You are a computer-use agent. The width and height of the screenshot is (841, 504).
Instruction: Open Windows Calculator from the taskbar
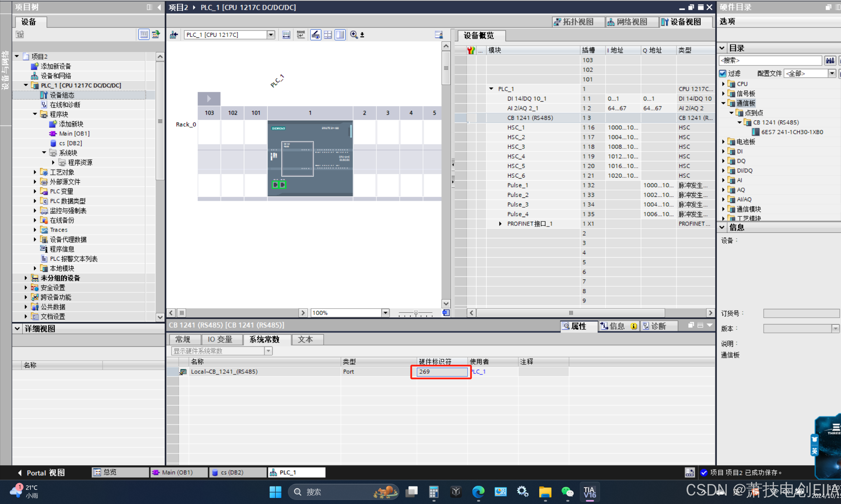[x=434, y=492]
